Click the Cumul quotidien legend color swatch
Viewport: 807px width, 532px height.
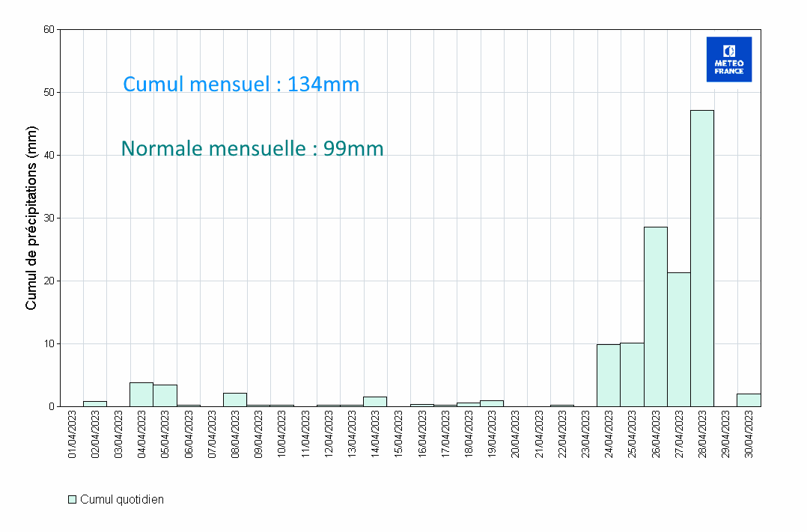coord(73,499)
